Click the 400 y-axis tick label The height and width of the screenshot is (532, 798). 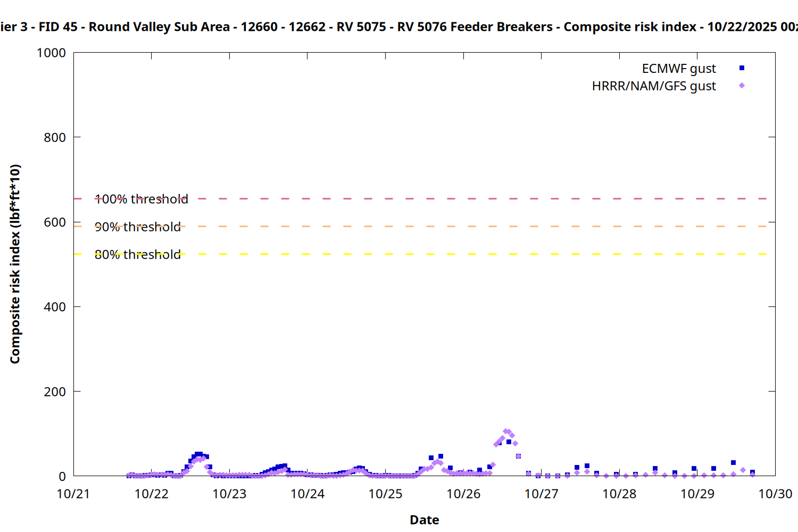point(55,307)
